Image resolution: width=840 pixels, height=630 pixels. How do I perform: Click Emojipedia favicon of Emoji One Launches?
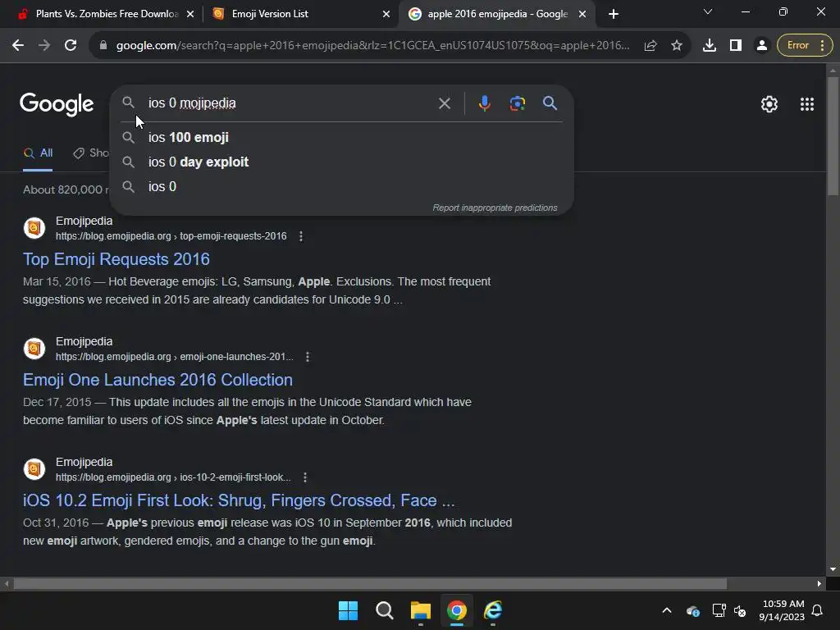pyautogui.click(x=34, y=349)
